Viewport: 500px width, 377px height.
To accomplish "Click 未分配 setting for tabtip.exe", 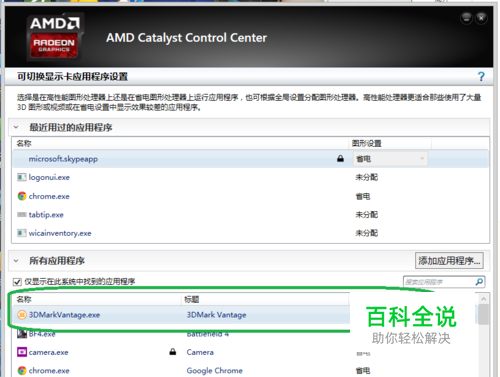I will (x=366, y=215).
